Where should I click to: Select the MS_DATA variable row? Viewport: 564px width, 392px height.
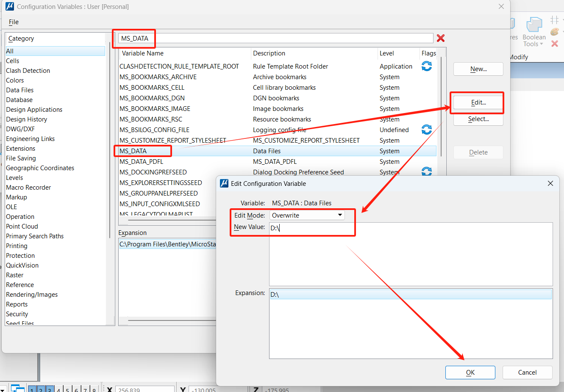[x=278, y=151]
